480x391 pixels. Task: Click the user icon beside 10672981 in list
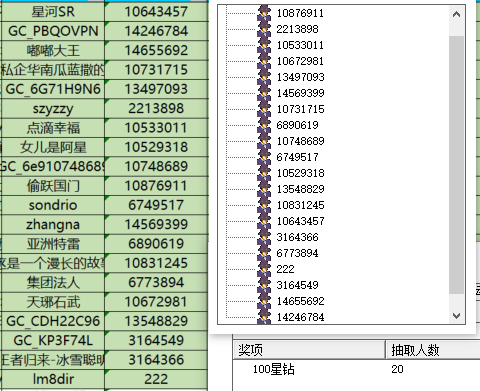(264, 61)
